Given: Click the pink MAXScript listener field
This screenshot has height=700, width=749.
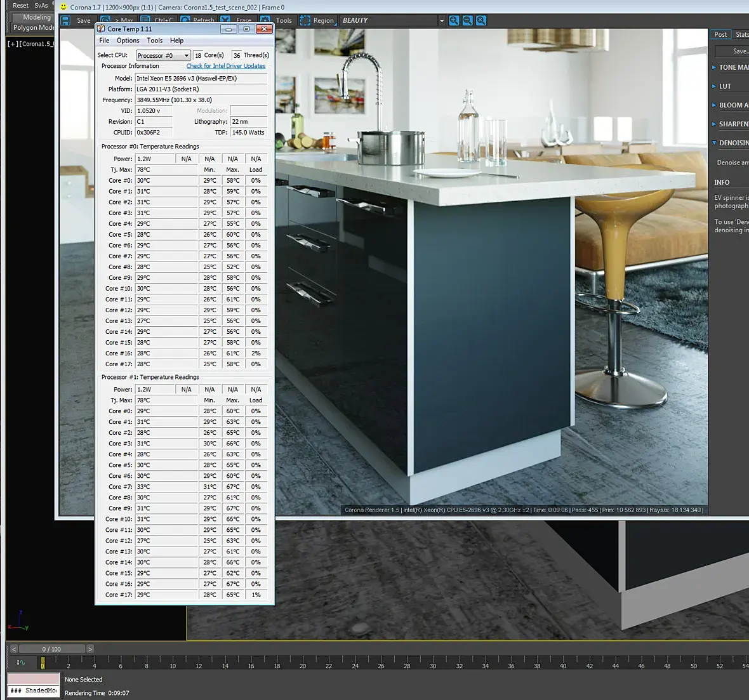Looking at the screenshot, I should coord(34,678).
